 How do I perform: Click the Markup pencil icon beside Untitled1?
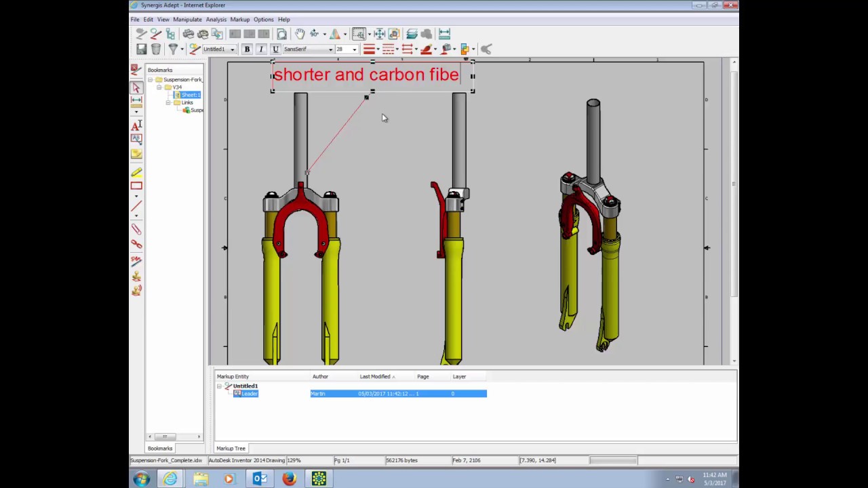(x=195, y=49)
